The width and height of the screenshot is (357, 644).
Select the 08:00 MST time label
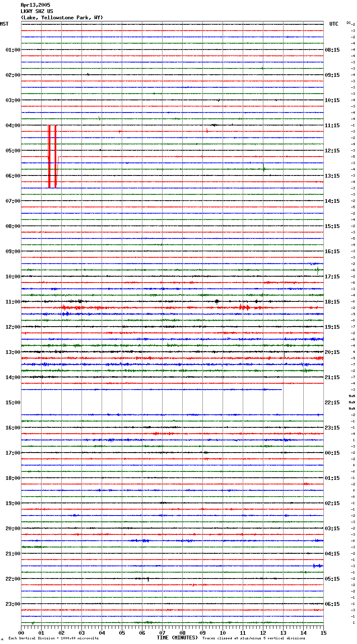click(13, 226)
